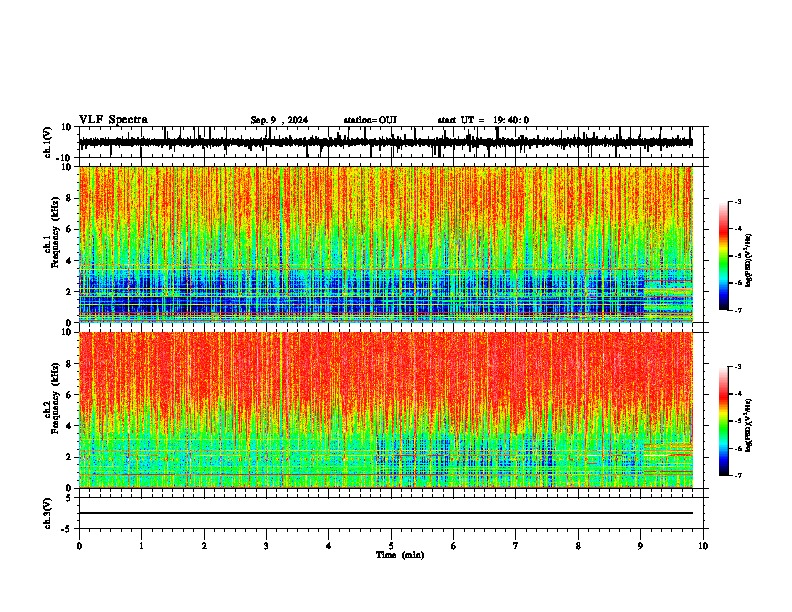Image resolution: width=792 pixels, height=612 pixels.
Task: Click time axis tick label "6"
Action: click(x=454, y=546)
